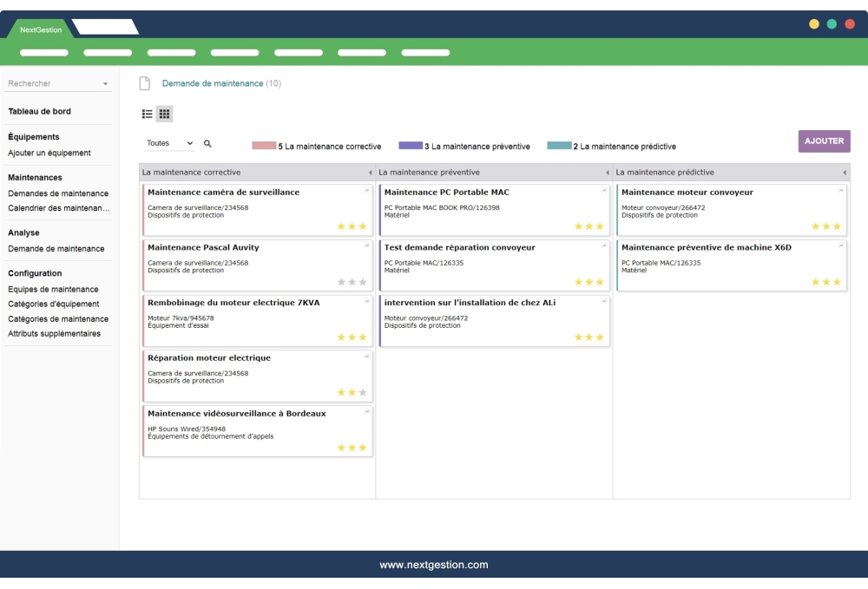Click the document icon beside 'Demande de maintenance'
The width and height of the screenshot is (868, 589).
(x=143, y=83)
